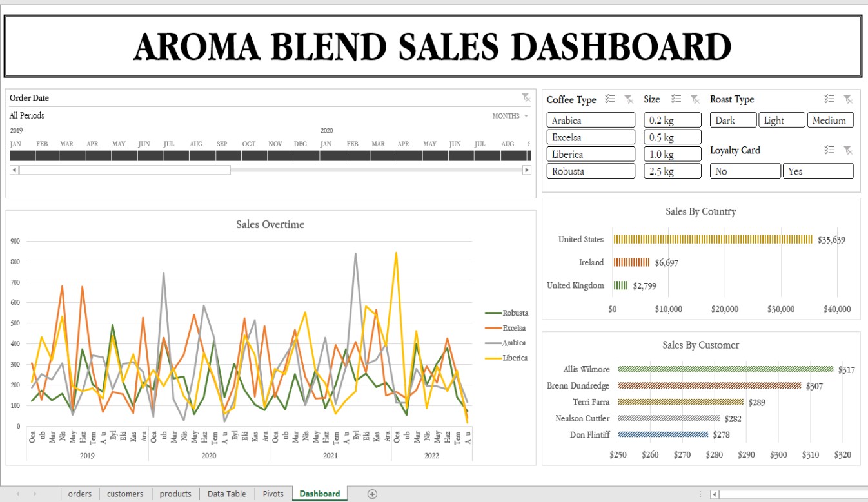Screen dimensions: 868x502
Task: Click timeline scroll left arrow
Action: 14,169
